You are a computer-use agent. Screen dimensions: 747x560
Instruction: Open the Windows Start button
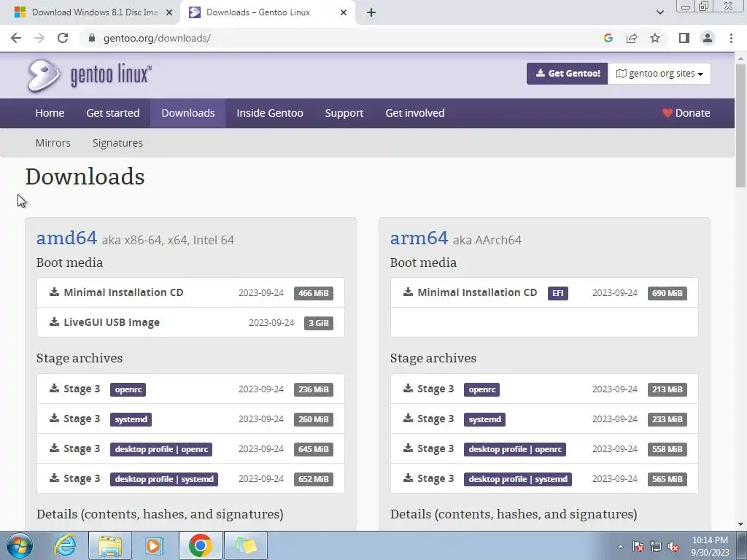point(19,545)
